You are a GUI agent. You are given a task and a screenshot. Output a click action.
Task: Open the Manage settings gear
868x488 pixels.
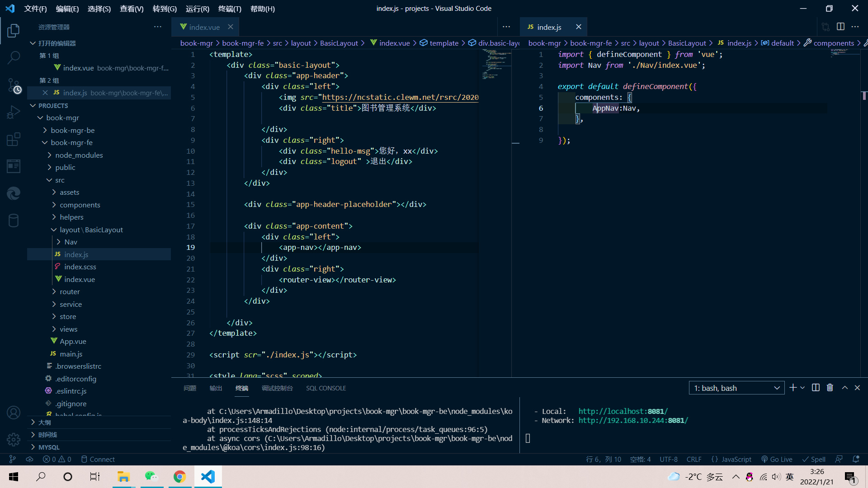pos(14,439)
